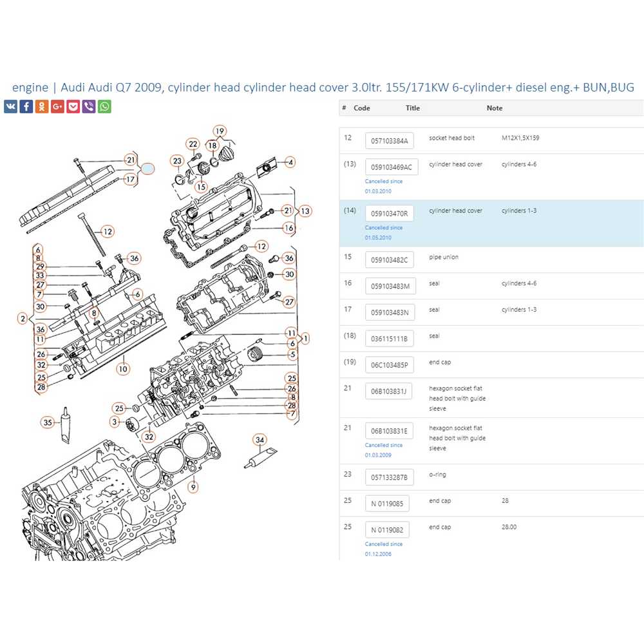
Task: Open the engine Audi Q7 2009 heading link
Action: [x=323, y=88]
